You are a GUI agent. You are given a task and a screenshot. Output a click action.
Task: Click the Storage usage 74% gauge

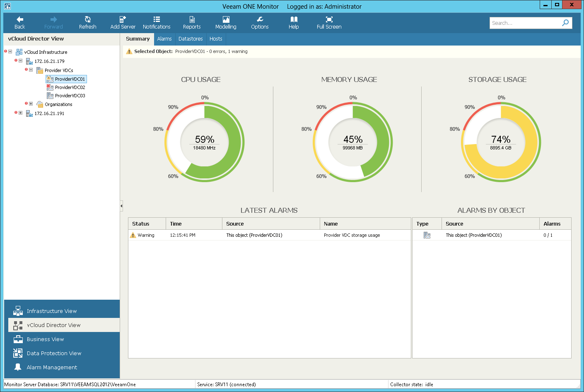point(501,142)
